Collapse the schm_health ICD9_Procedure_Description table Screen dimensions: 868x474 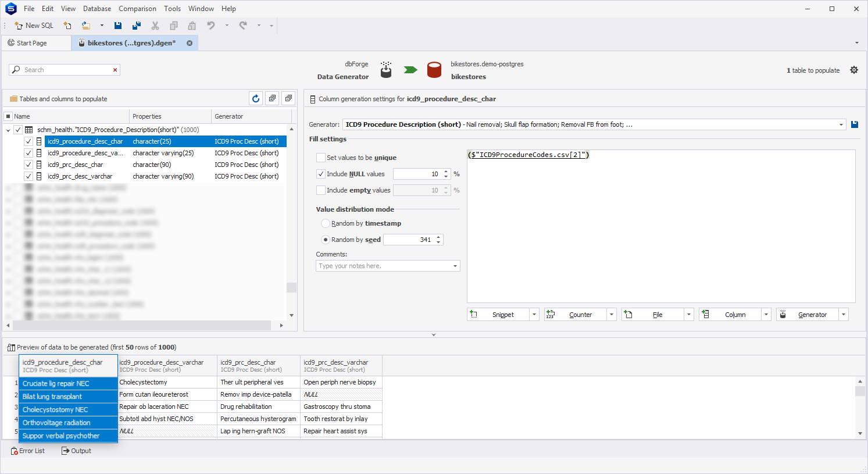click(8, 129)
